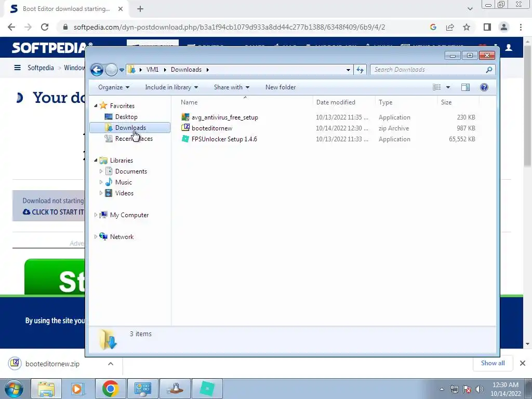Image resolution: width=532 pixels, height=399 pixels.
Task: Click the Softpedia breadcrumb link
Action: (x=41, y=68)
